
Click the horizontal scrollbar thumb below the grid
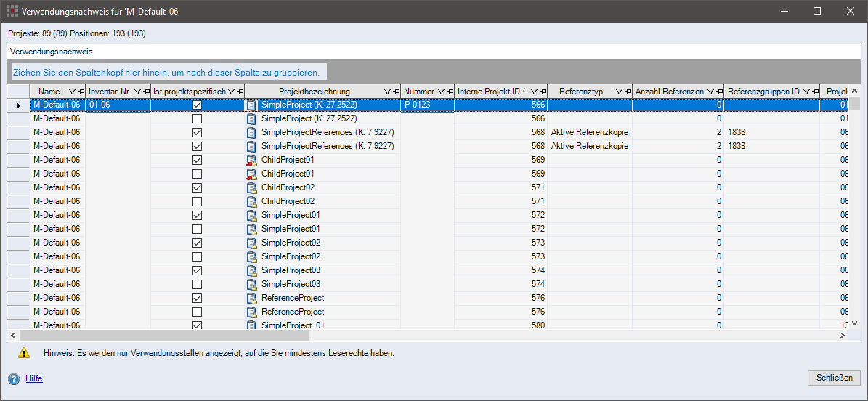point(164,335)
